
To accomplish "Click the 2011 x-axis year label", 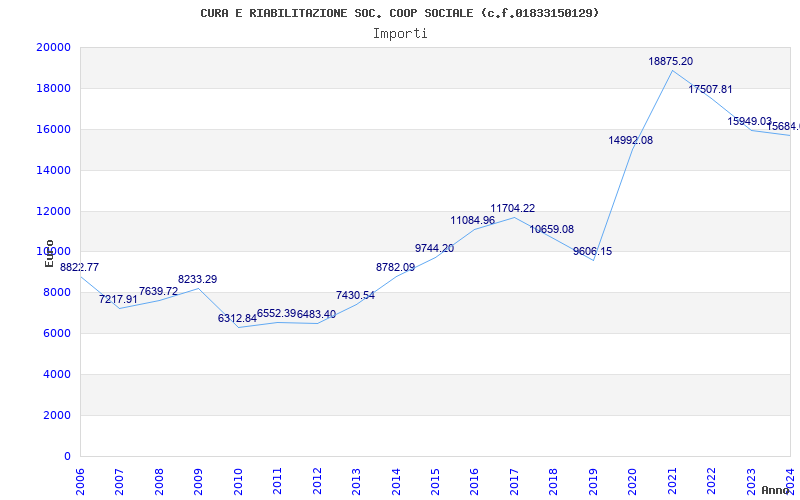I will (277, 481).
